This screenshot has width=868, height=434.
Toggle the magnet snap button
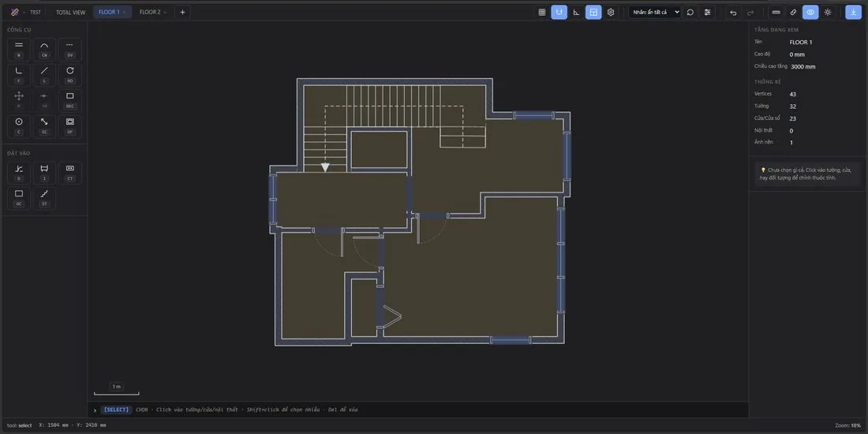(559, 12)
